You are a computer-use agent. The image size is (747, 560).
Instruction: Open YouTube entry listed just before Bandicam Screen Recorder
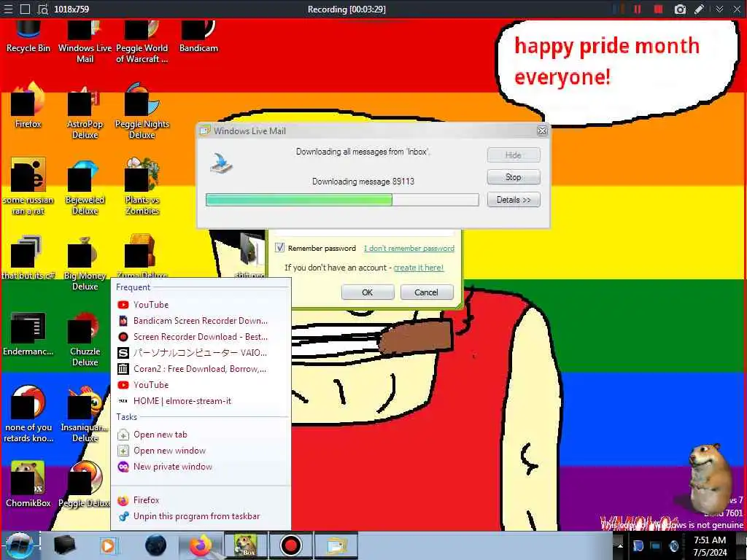(201, 305)
